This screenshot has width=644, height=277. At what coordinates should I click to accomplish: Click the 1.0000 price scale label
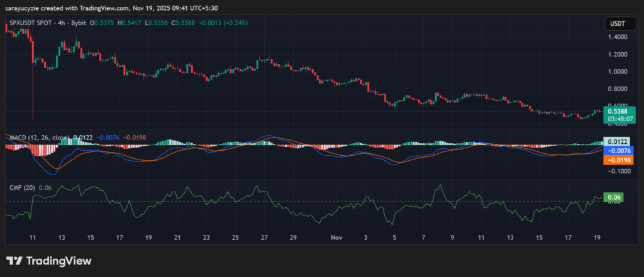[619, 72]
